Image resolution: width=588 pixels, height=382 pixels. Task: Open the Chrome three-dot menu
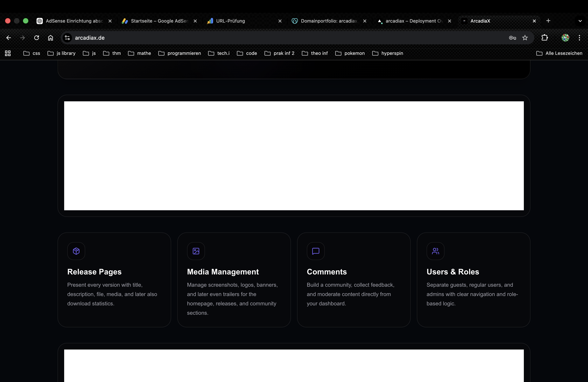[579, 38]
